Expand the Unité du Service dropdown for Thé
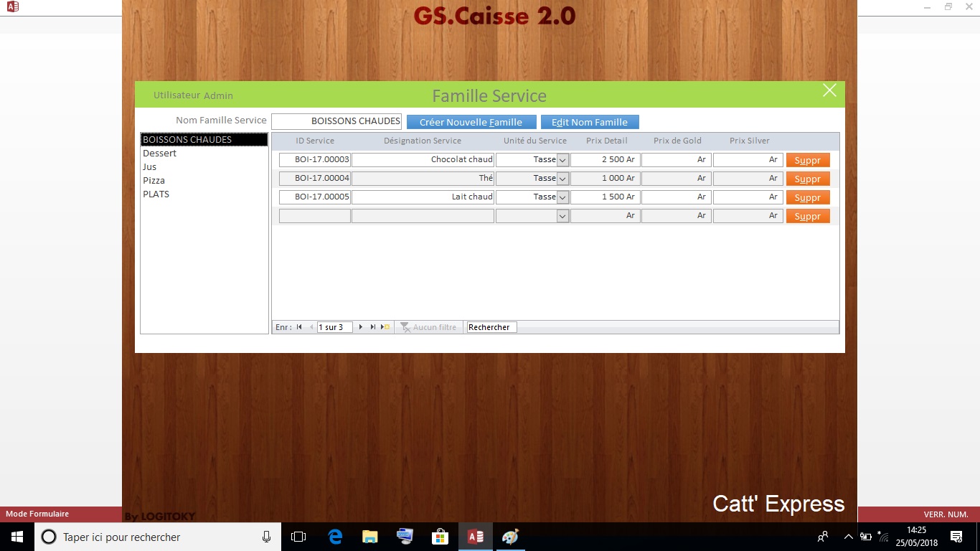 pos(562,179)
